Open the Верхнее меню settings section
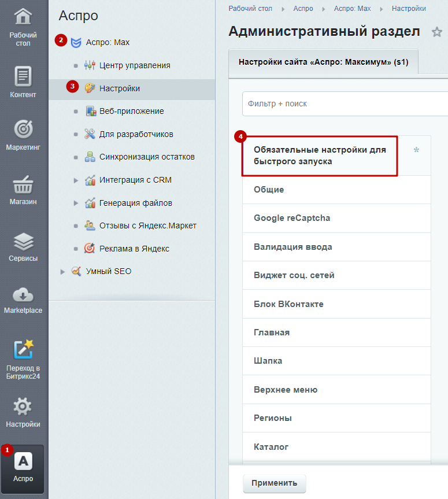 tap(336, 390)
